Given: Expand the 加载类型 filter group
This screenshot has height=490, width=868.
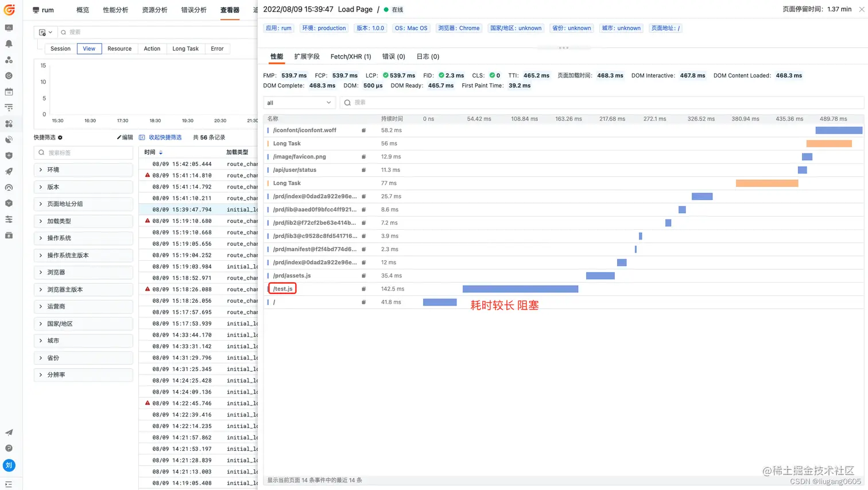Looking at the screenshot, I should pos(83,221).
